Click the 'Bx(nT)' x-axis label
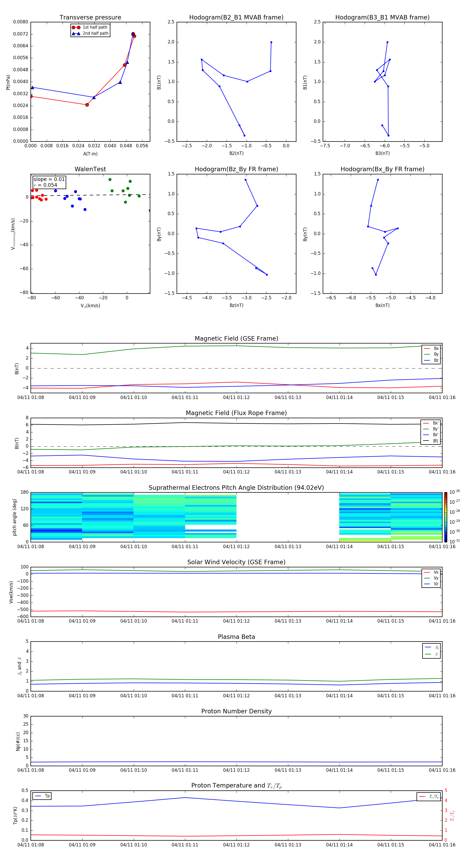This screenshot has height=868, width=473. point(382,305)
